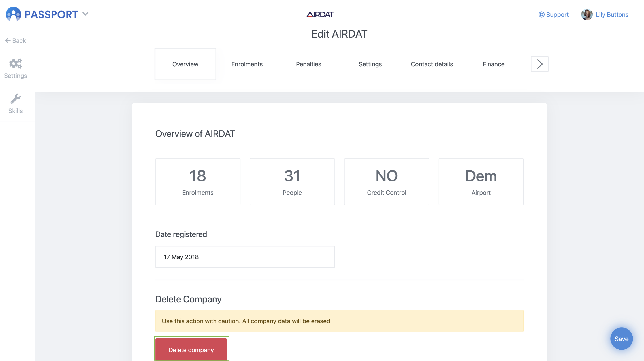Open Settings gears icon in sidebar
Image resolution: width=644 pixels, height=361 pixels.
[15, 64]
